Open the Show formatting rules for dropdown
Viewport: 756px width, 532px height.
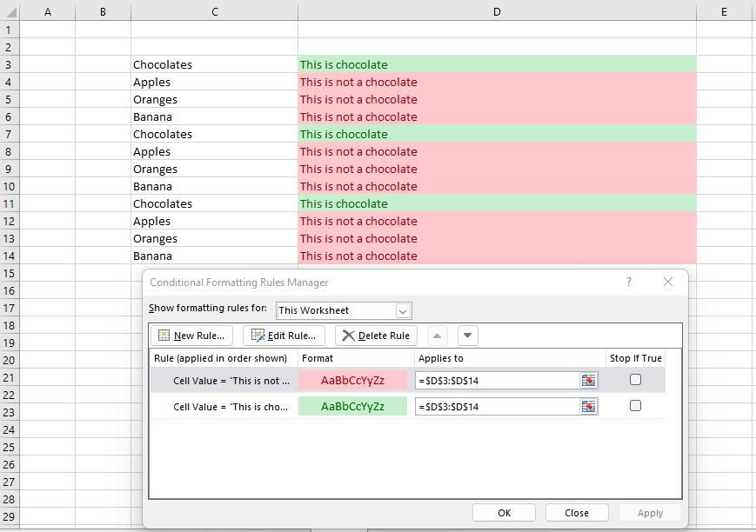(403, 310)
